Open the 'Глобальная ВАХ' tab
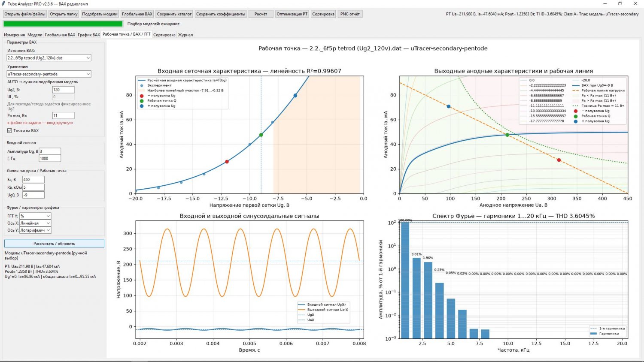The image size is (644, 362). click(x=60, y=35)
